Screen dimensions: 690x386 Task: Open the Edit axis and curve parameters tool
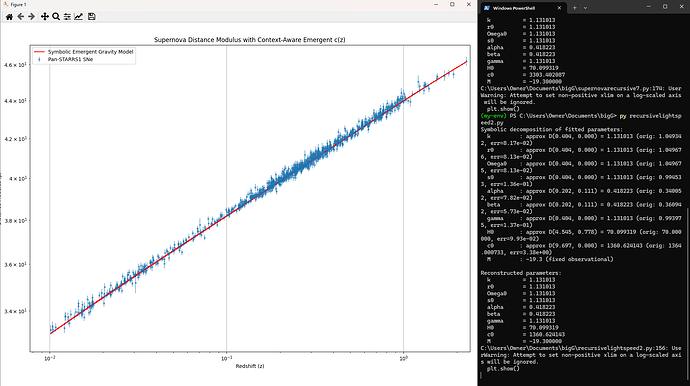coord(78,17)
